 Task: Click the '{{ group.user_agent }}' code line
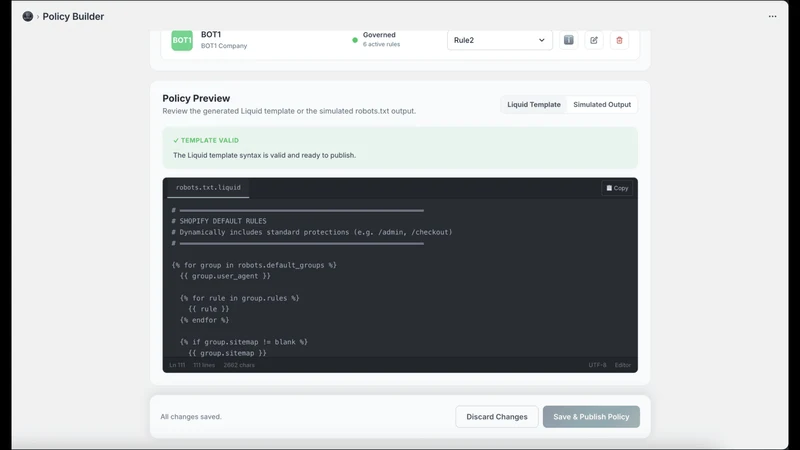(225, 276)
